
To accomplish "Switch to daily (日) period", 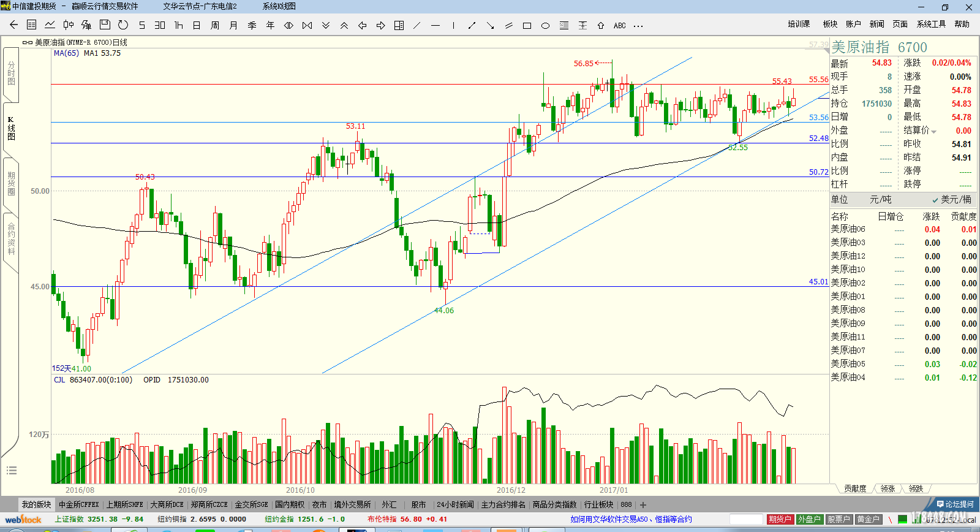I will (x=197, y=25).
